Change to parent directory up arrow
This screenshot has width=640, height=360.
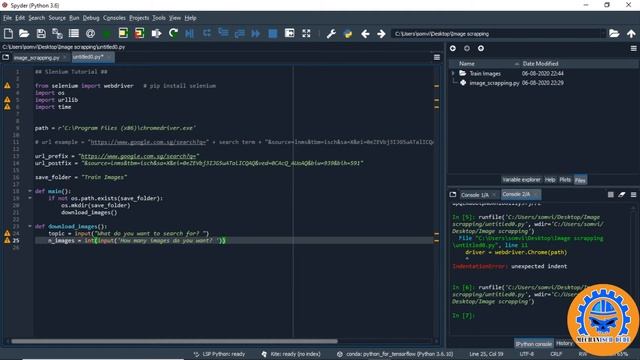(631, 33)
